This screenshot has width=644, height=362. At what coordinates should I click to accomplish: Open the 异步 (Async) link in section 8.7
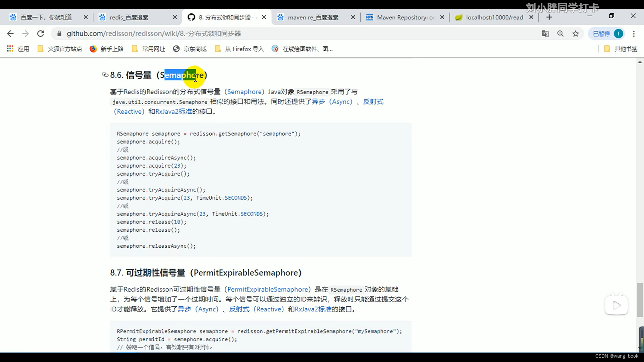[198, 309]
